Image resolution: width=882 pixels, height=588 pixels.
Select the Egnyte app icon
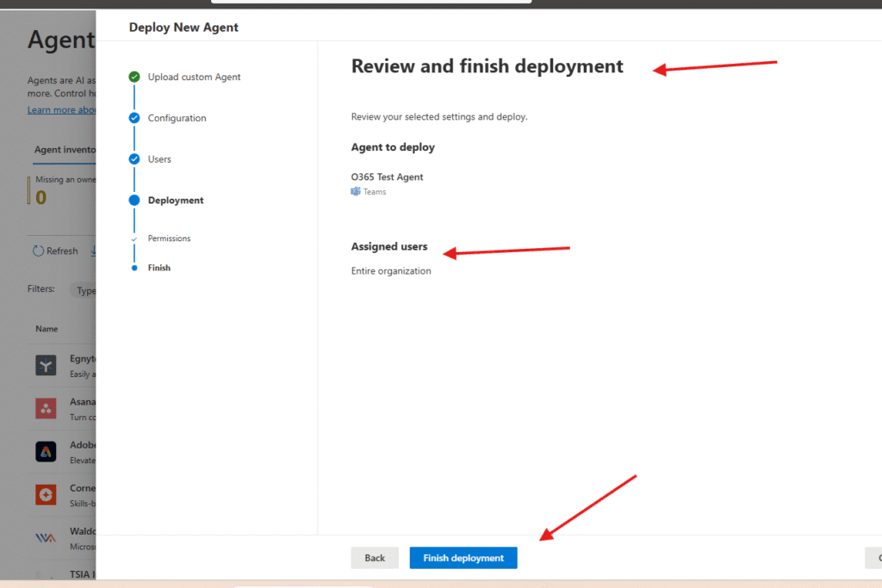click(46, 366)
